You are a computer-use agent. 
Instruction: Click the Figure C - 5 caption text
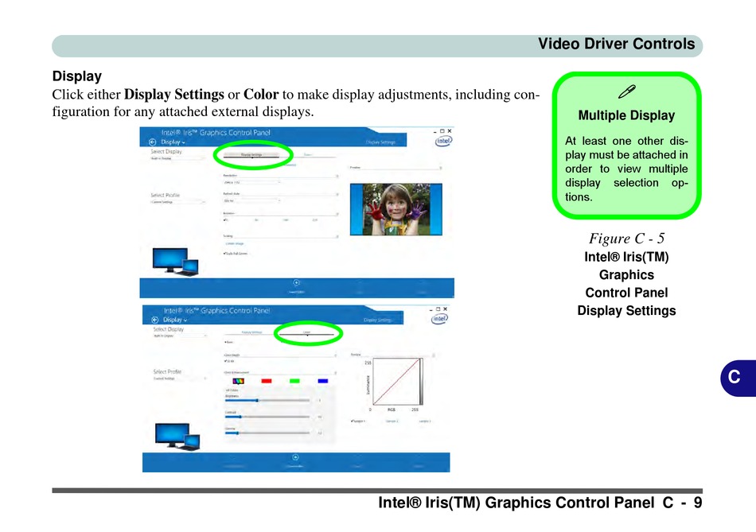tap(626, 239)
